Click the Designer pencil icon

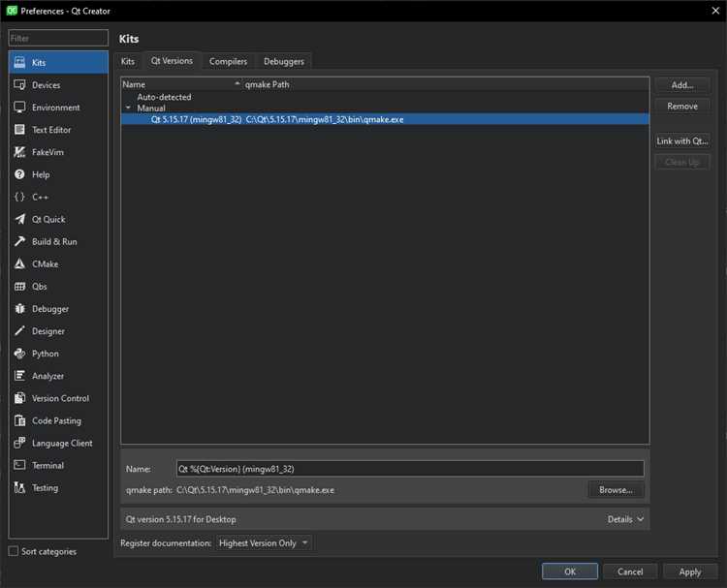pos(19,331)
